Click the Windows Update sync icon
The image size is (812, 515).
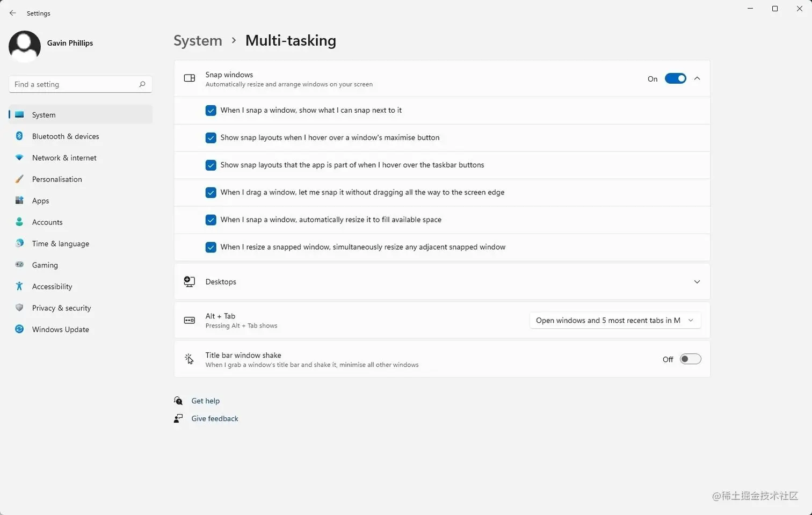19,329
